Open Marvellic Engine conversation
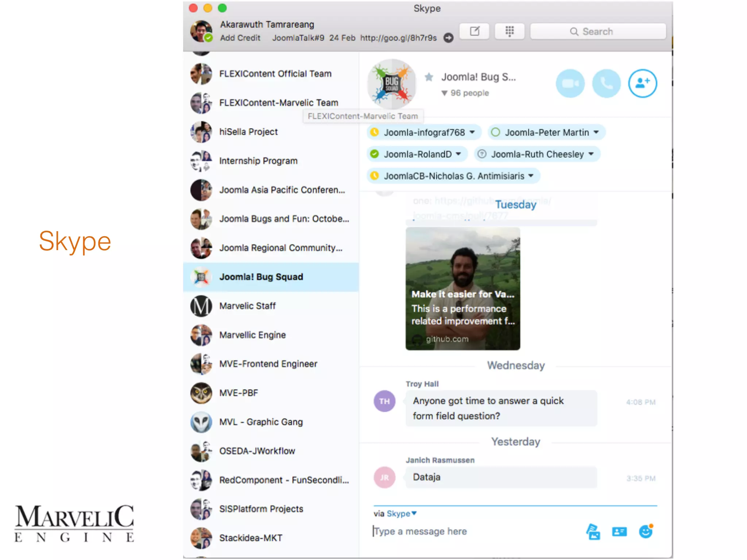The width and height of the screenshot is (747, 560). tap(271, 335)
